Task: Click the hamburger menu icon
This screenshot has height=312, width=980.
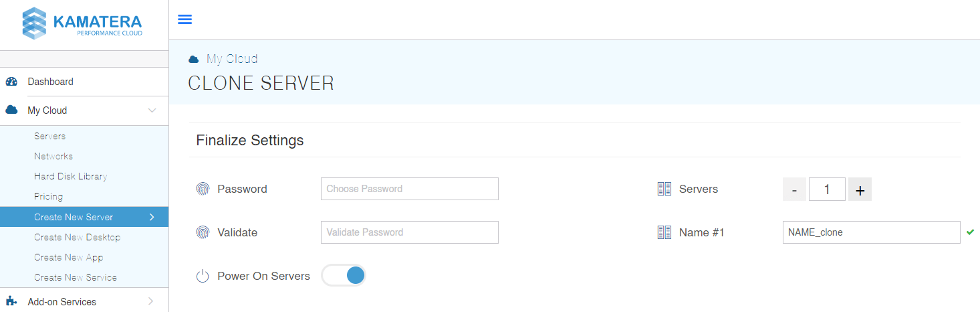Action: click(185, 19)
